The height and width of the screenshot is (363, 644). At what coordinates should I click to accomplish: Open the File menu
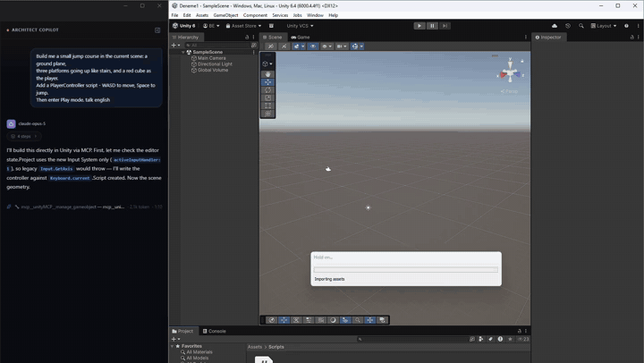(x=175, y=15)
